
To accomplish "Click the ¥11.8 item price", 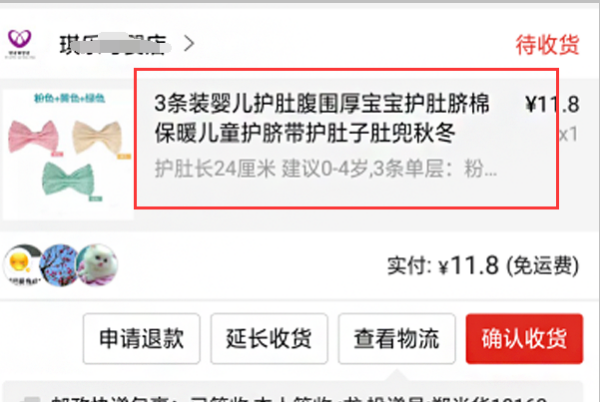I will click(x=552, y=104).
